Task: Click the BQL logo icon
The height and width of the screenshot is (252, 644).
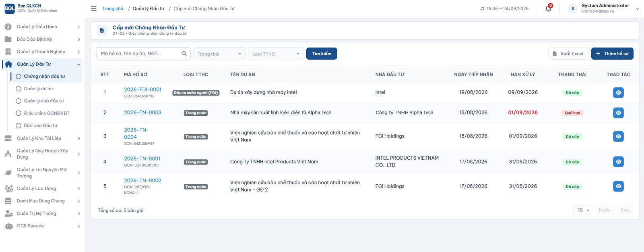Action: tap(10, 8)
